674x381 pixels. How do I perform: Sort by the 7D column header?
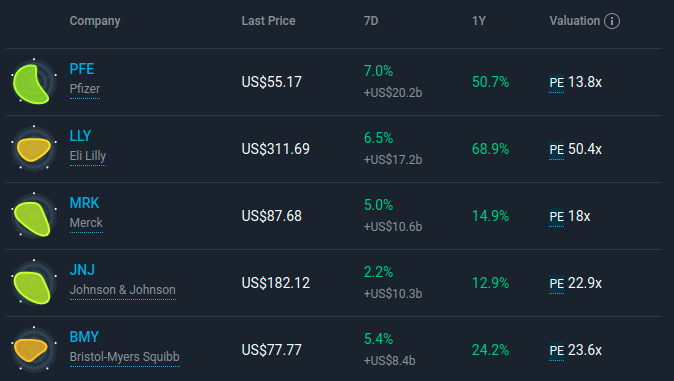pyautogui.click(x=371, y=21)
